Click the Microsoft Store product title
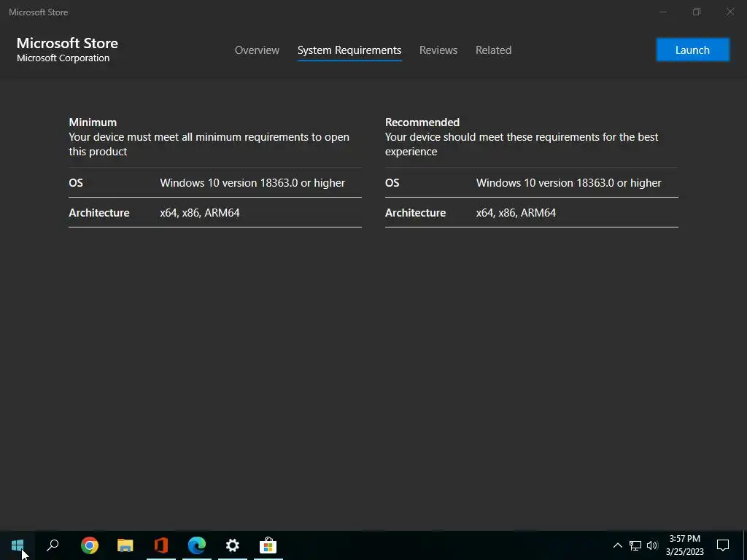Image resolution: width=747 pixels, height=560 pixels. pos(67,43)
